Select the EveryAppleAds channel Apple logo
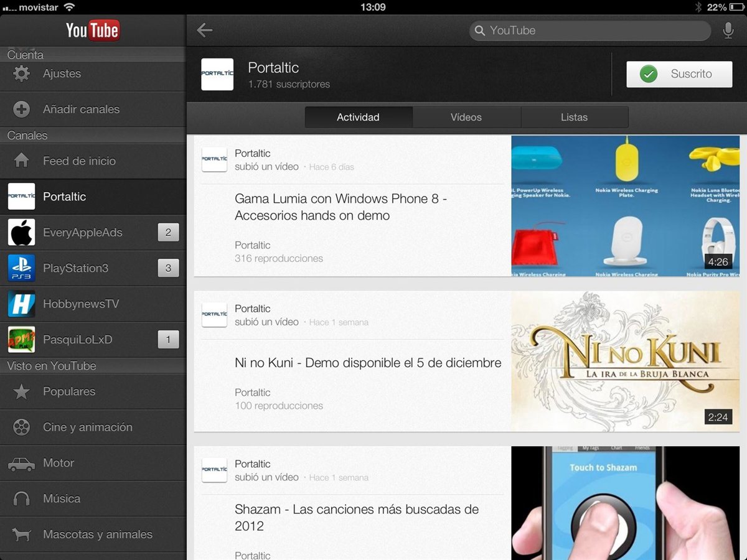The image size is (747, 560). pos(22,233)
